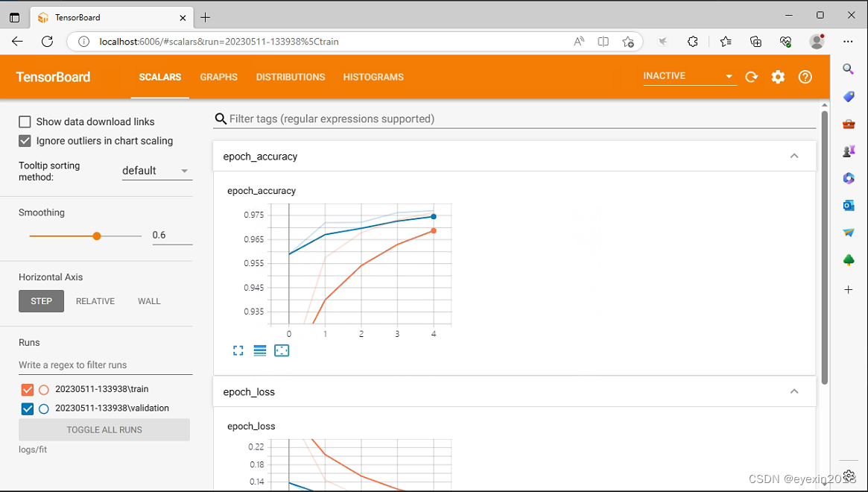Expand epoch_accuracy chart to full size
Screen dimensions: 868x492
(x=238, y=350)
